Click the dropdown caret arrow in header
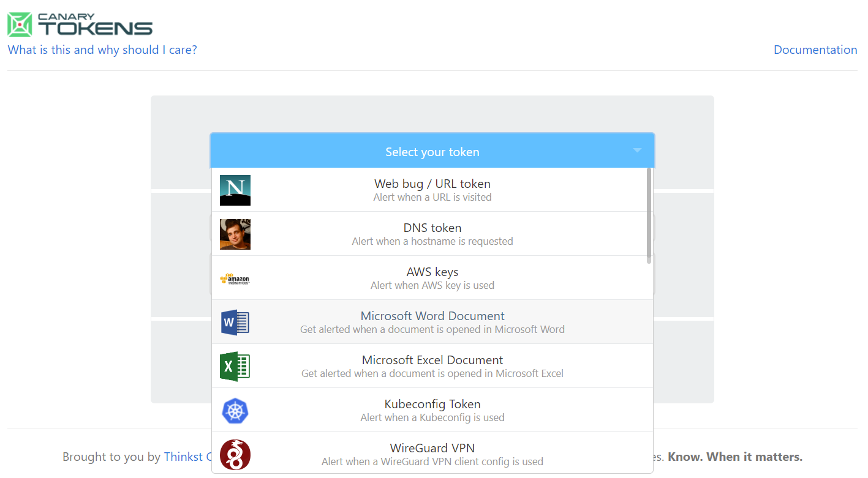 637,151
